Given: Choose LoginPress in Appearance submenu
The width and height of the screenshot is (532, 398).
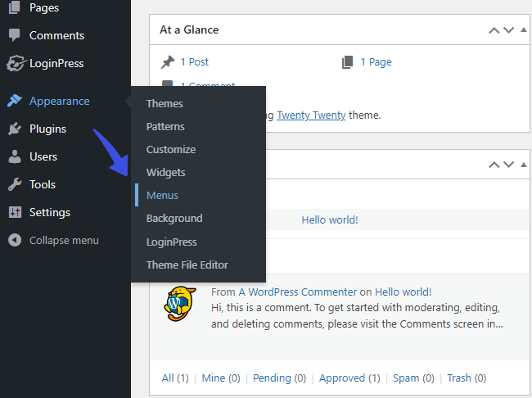Looking at the screenshot, I should 172,242.
